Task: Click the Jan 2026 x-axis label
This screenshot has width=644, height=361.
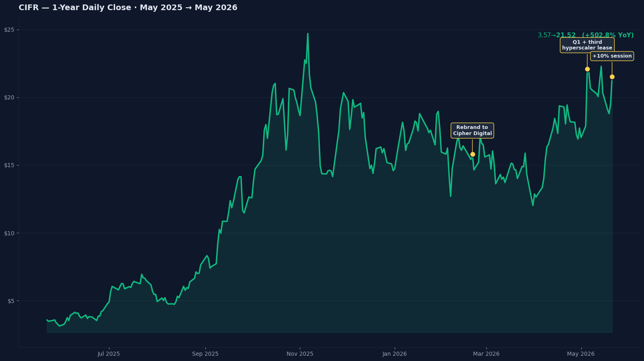Action: coord(395,354)
